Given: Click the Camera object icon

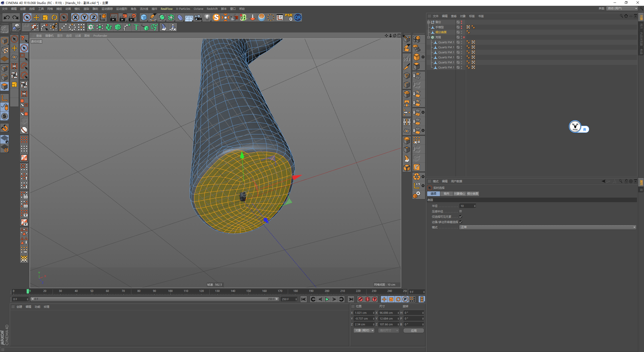Looking at the screenshot, I should coord(198,17).
